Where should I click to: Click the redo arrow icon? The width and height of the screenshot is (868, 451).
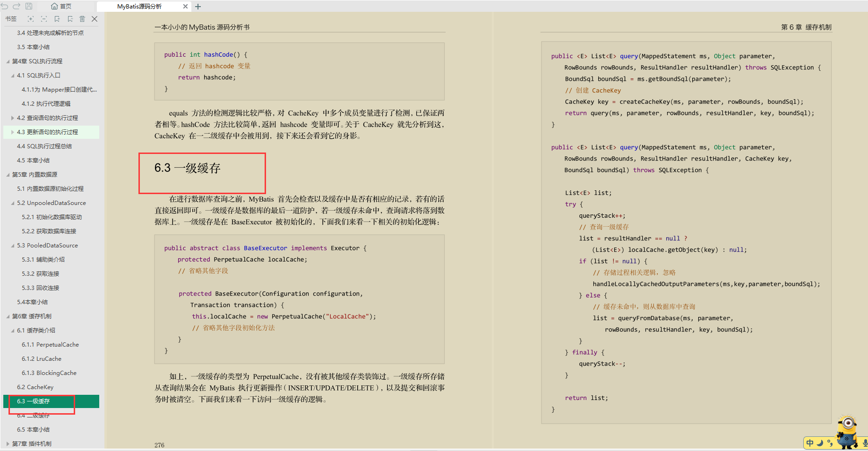(17, 6)
